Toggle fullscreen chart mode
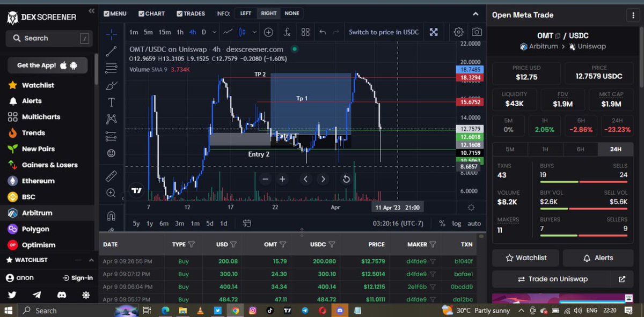Screen dimensions: 644x317 click(x=434, y=32)
